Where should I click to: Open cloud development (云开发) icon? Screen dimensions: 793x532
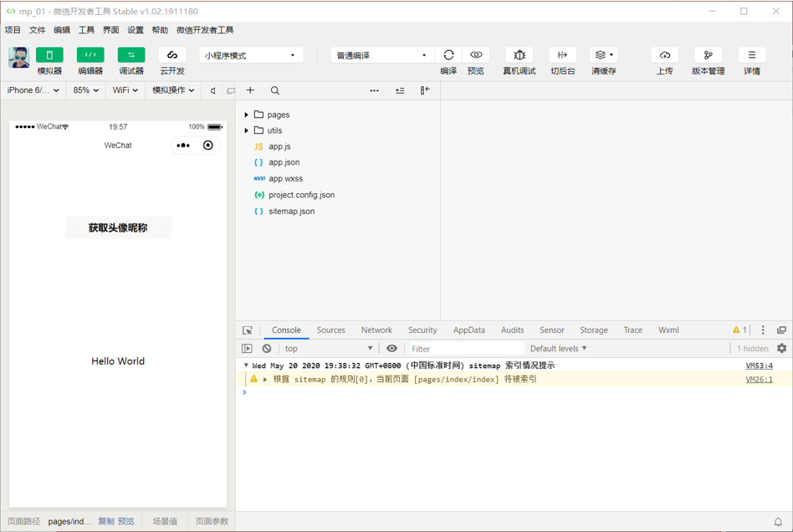[x=172, y=54]
